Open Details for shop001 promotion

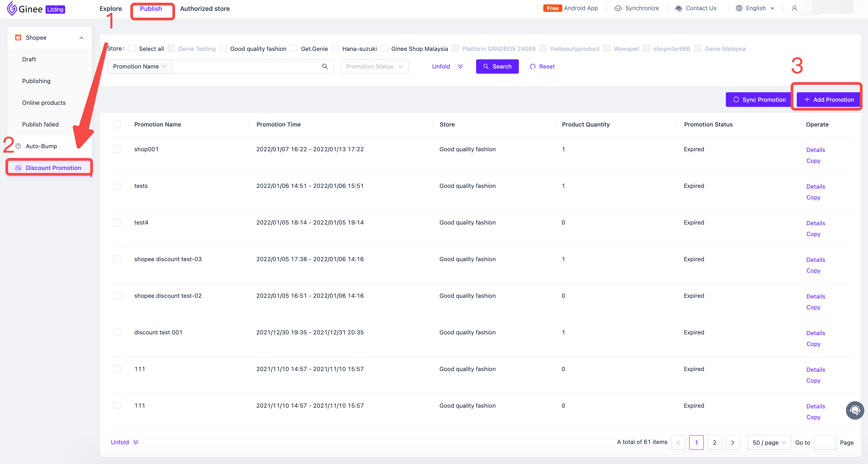tap(816, 150)
